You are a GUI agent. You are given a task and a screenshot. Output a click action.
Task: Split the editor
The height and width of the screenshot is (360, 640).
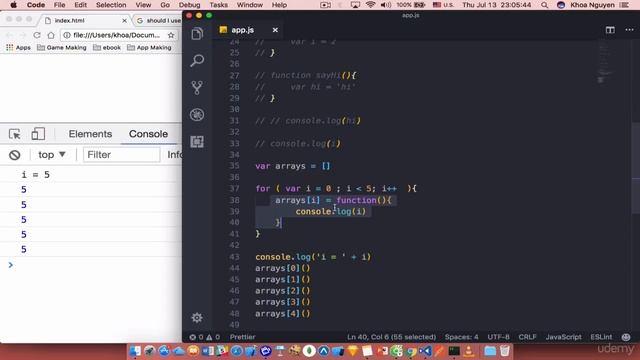610,30
